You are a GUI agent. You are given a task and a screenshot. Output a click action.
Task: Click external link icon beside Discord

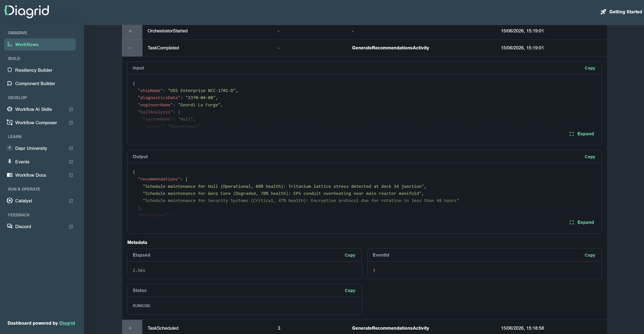(71, 226)
